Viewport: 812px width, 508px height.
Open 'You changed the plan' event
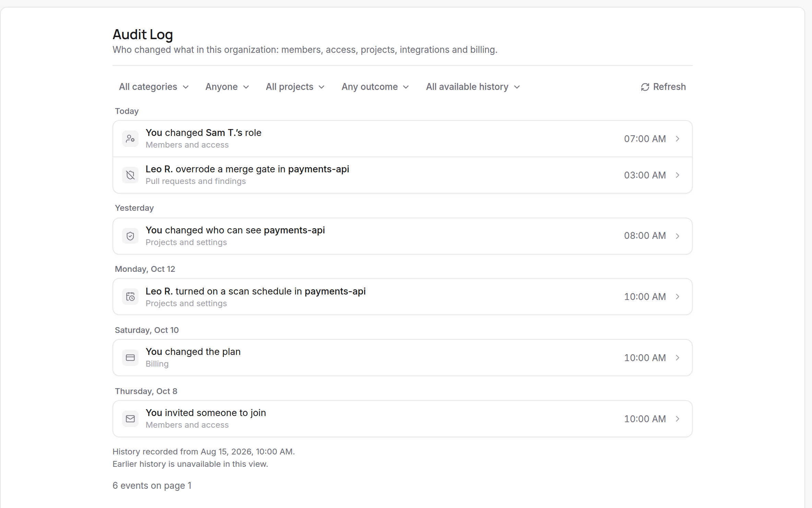coord(403,358)
